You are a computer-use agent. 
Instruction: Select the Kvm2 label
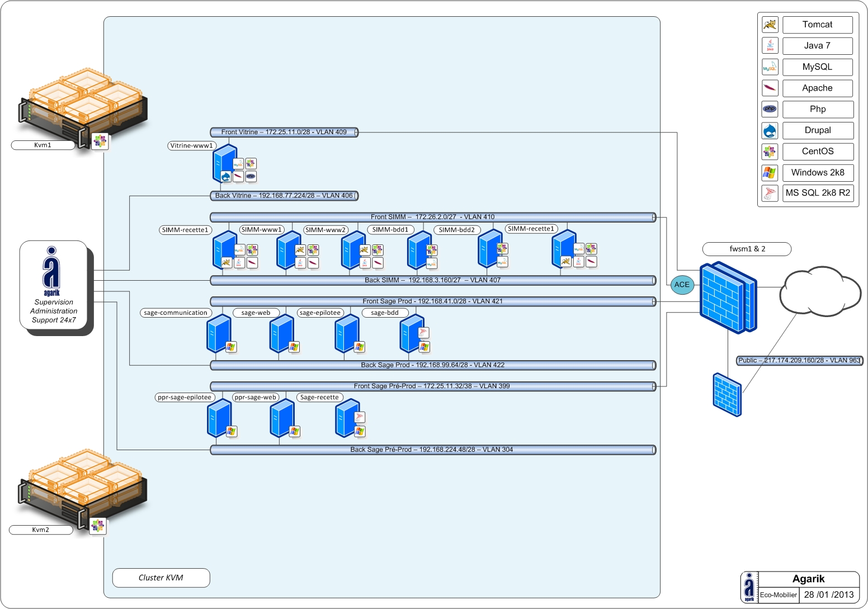click(41, 530)
